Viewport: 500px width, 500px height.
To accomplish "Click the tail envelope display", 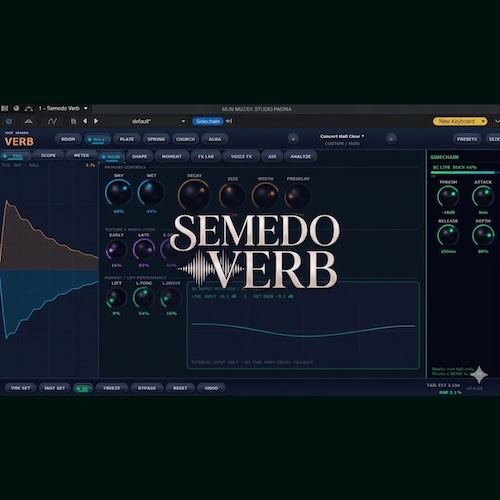I will (49, 270).
